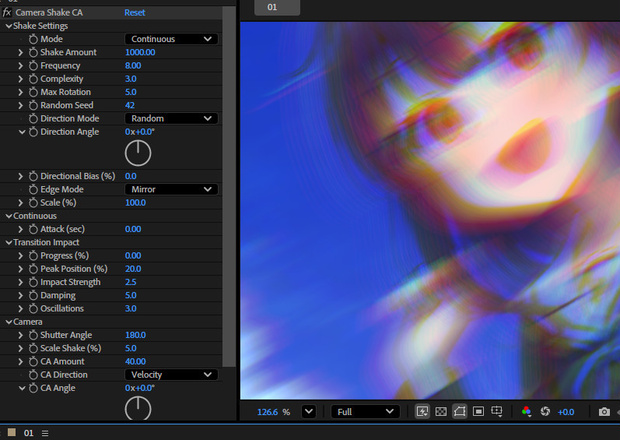This screenshot has height=440, width=620.
Task: Reset the Camera Shake CA effect
Action: [x=135, y=13]
